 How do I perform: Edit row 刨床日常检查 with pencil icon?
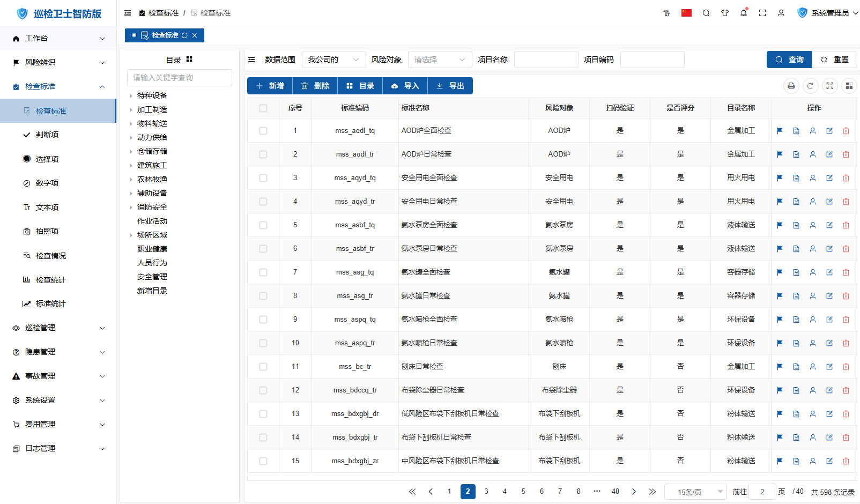[829, 367]
